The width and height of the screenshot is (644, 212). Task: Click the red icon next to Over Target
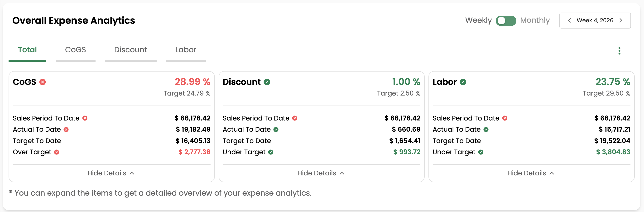pos(57,152)
